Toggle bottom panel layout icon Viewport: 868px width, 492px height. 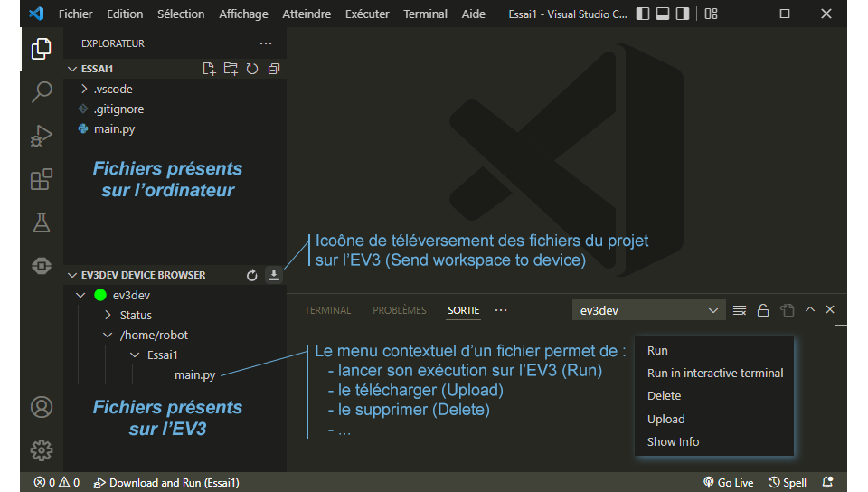(x=663, y=14)
